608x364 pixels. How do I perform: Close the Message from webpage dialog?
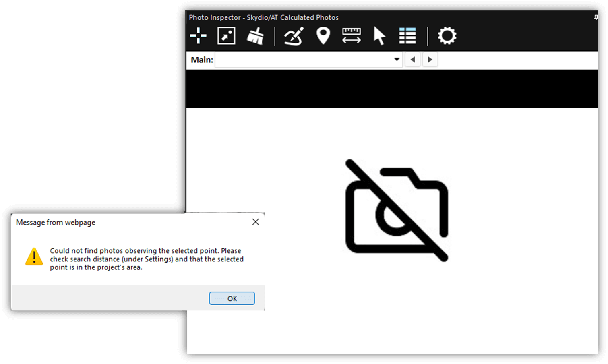(255, 222)
